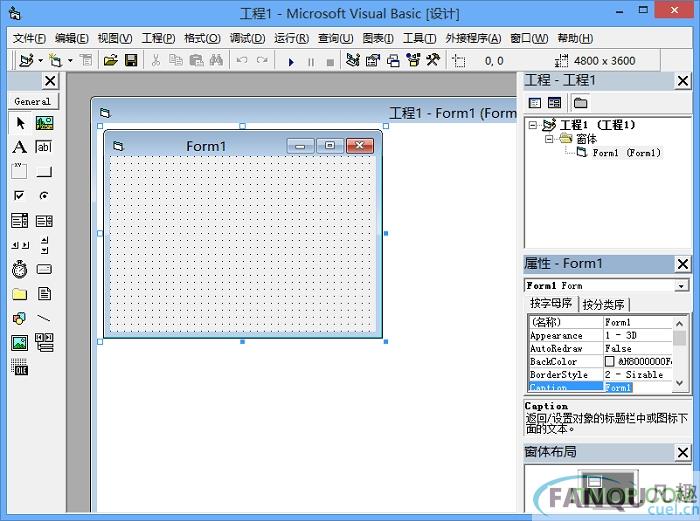Collapse the 工程1 project tree node
This screenshot has height=521, width=700.
point(534,126)
